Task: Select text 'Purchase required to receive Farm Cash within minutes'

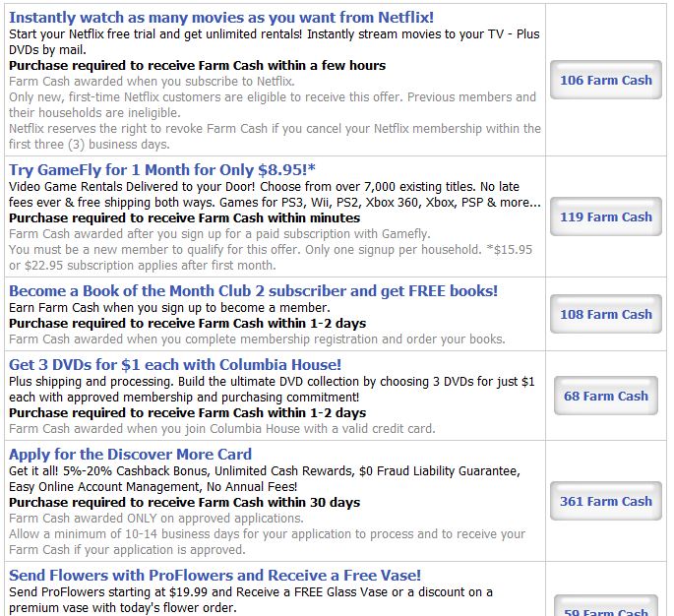Action: pos(184,218)
